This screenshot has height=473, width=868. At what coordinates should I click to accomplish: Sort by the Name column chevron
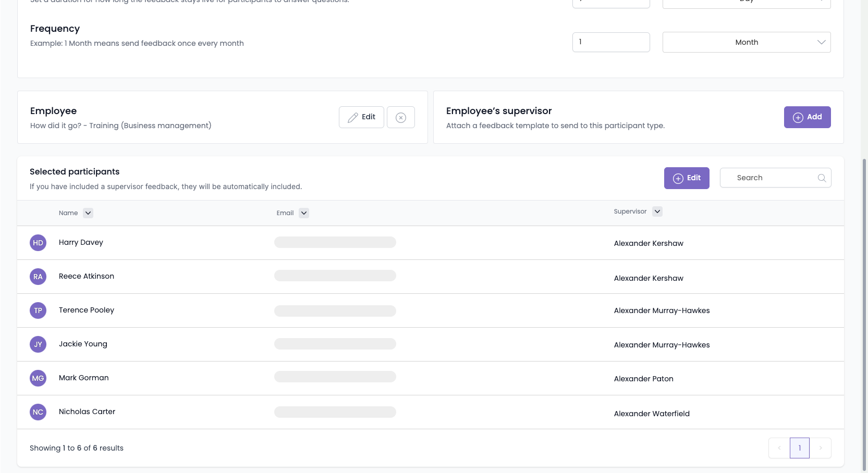coord(88,213)
